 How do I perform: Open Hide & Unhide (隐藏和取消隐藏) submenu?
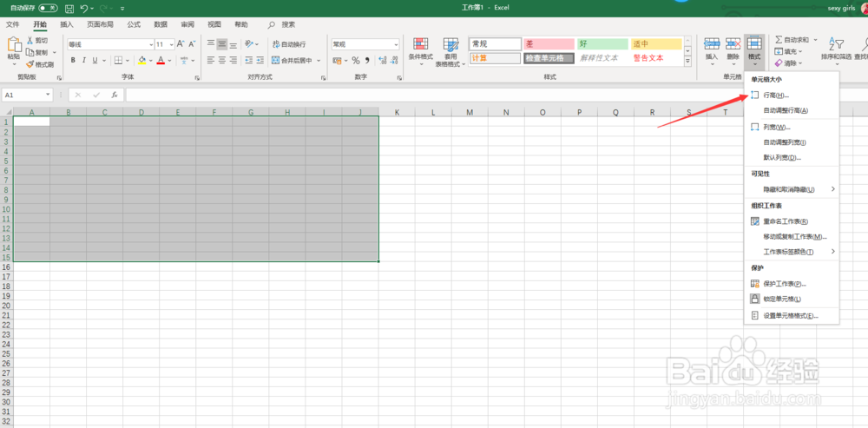point(792,189)
